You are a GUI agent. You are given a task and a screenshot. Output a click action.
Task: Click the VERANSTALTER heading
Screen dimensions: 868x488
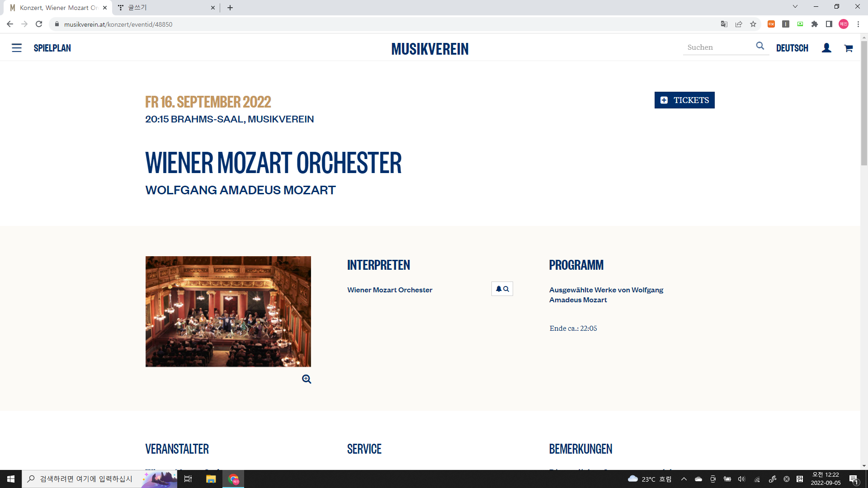(x=177, y=449)
